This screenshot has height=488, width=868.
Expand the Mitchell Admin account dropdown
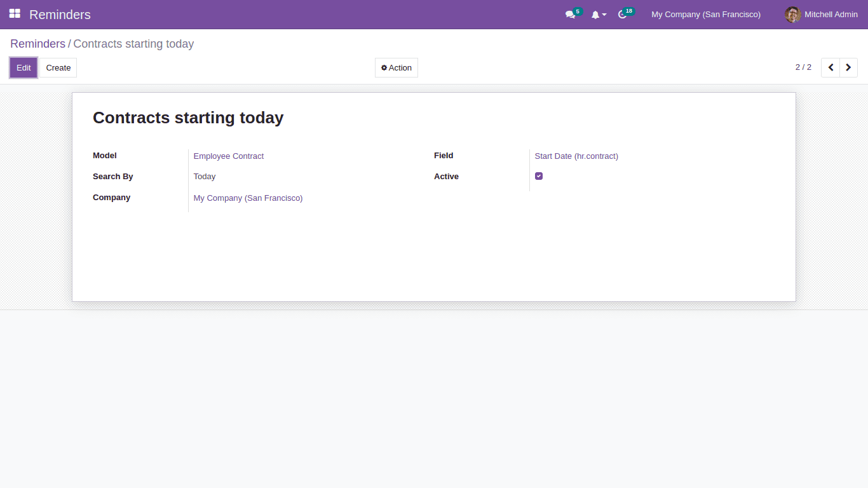point(831,14)
